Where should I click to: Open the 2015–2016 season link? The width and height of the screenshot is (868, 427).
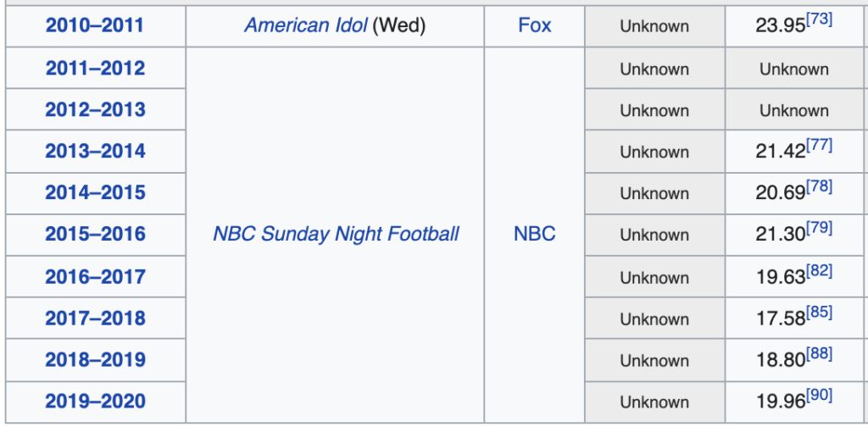(x=95, y=234)
